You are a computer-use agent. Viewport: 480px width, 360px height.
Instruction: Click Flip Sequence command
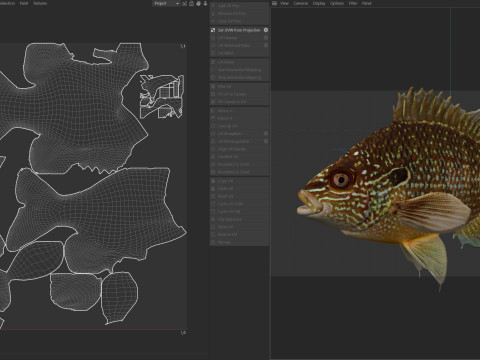tap(230, 219)
